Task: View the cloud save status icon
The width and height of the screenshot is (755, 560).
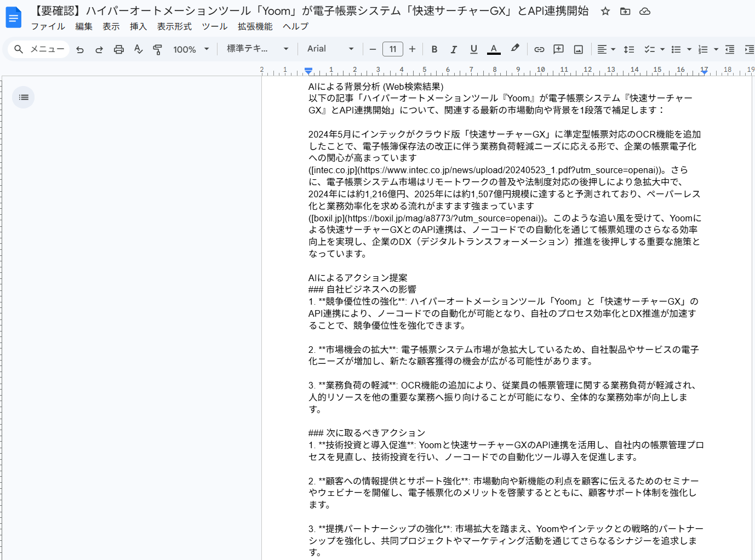Action: coord(645,11)
